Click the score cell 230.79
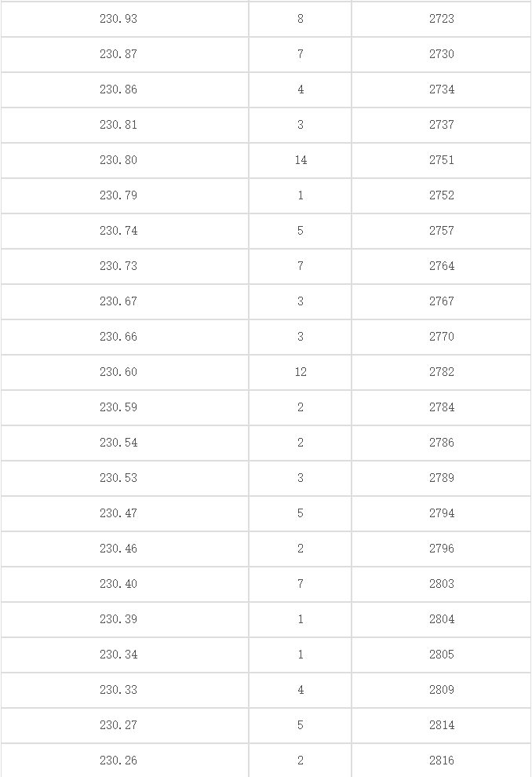Screen dimensions: 532x777 pyautogui.click(x=118, y=195)
